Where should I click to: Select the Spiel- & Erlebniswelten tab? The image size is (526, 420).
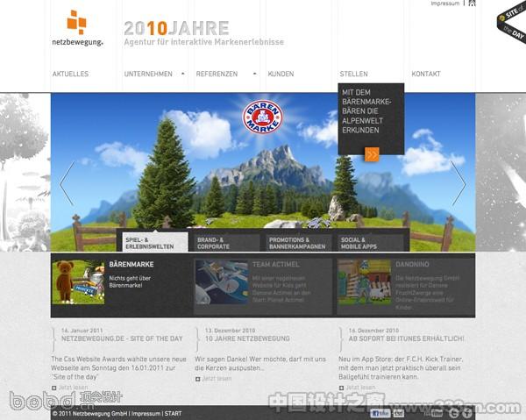(x=155, y=242)
